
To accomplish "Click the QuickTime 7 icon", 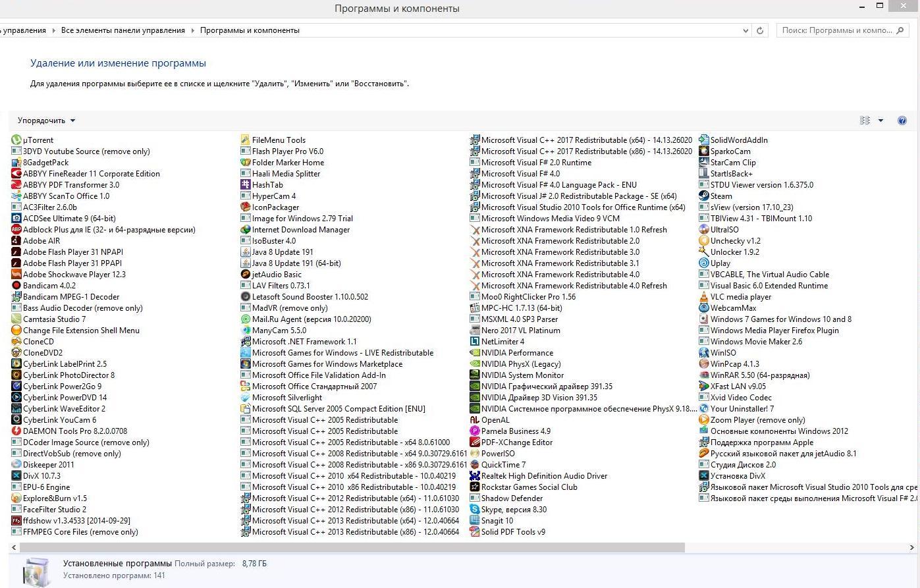I will pyautogui.click(x=475, y=464).
